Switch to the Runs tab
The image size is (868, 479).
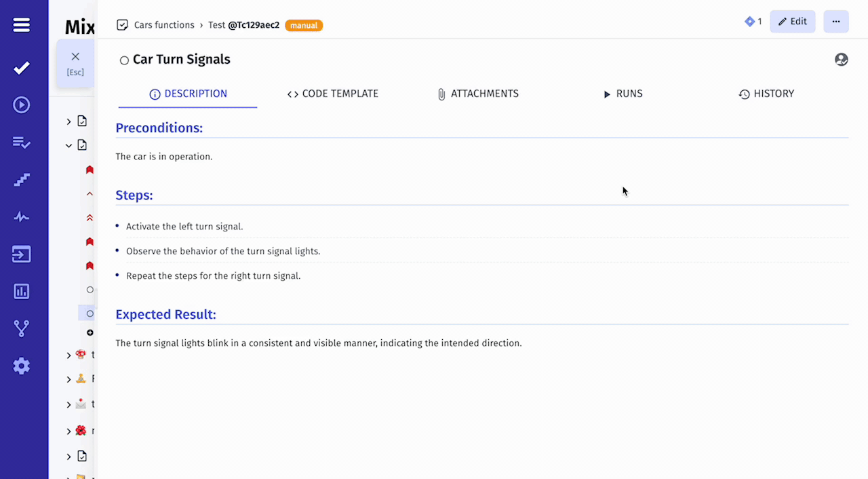click(623, 94)
